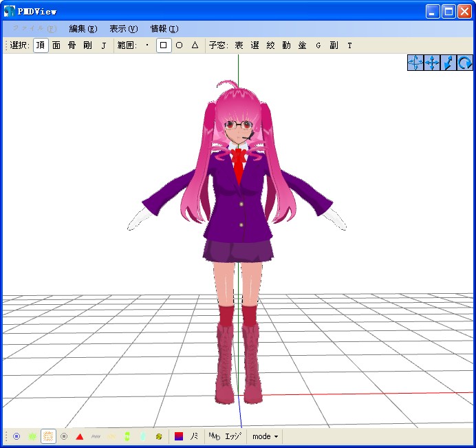Select the triangle lasso range tool
Image resolution: width=476 pixels, height=448 pixels.
pos(195,45)
